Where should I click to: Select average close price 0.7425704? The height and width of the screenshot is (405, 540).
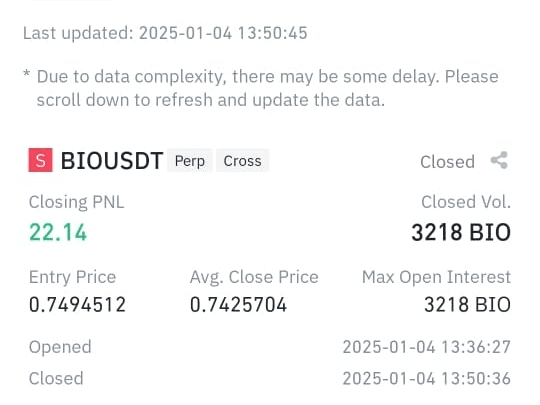pyautogui.click(x=238, y=305)
